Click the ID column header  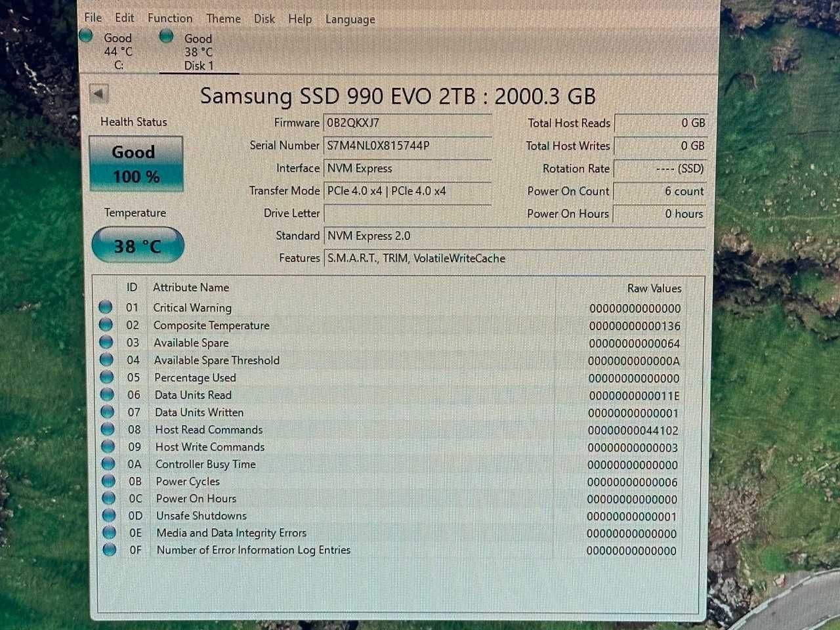coord(132,287)
